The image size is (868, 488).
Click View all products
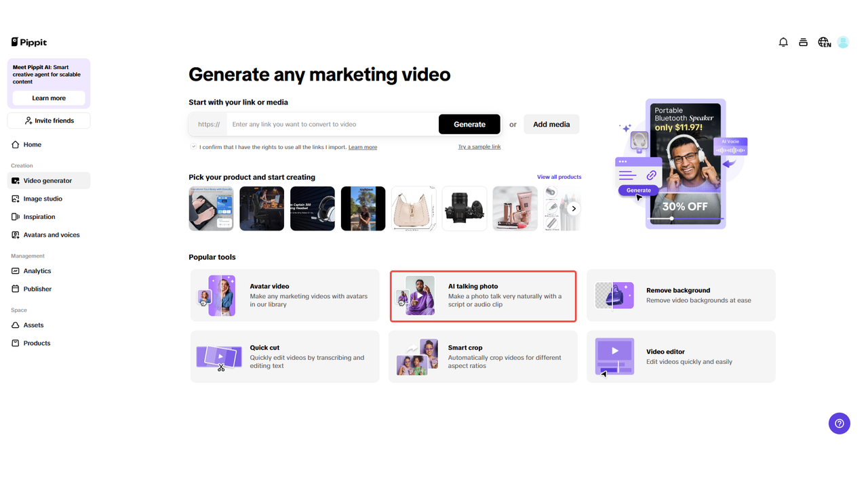click(x=559, y=177)
